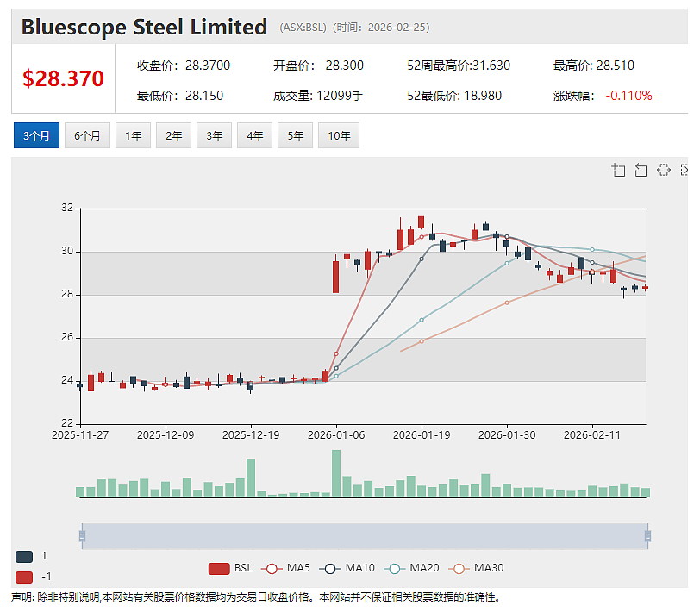Click the data zoom slider range bar
The width and height of the screenshot is (700, 612).
pos(365,535)
